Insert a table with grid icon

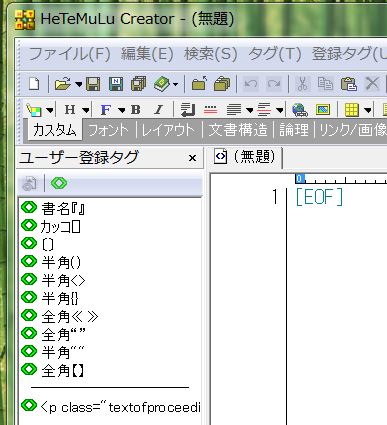351,110
